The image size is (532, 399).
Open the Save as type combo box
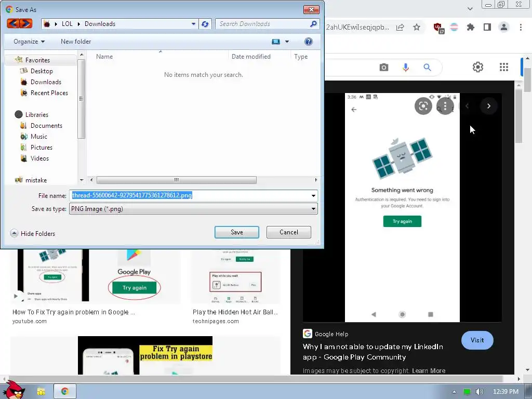point(193,209)
